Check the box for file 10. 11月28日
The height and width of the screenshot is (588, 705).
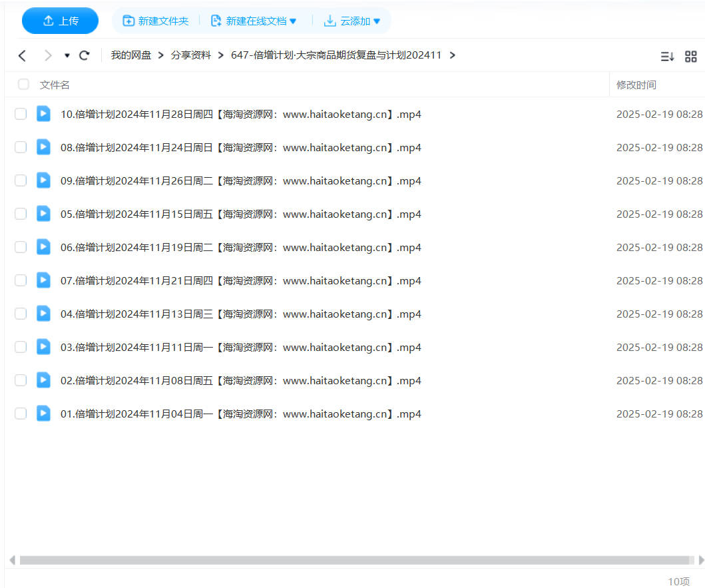(x=21, y=114)
